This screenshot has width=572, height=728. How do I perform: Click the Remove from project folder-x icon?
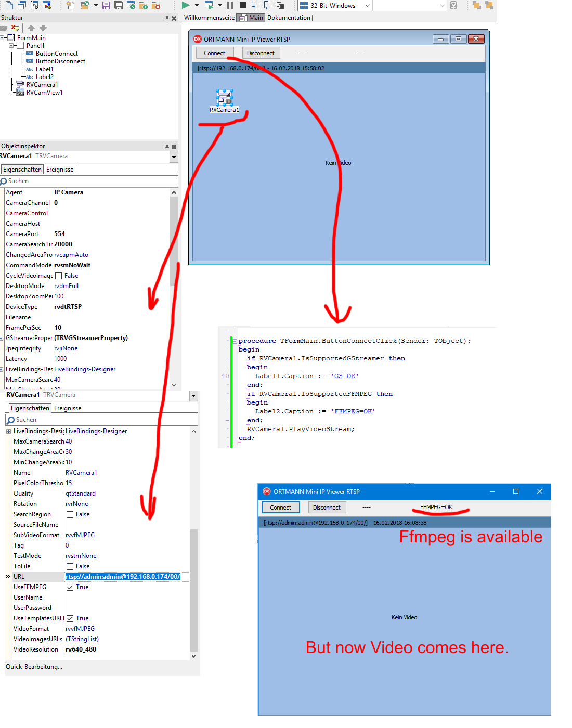pos(155,5)
